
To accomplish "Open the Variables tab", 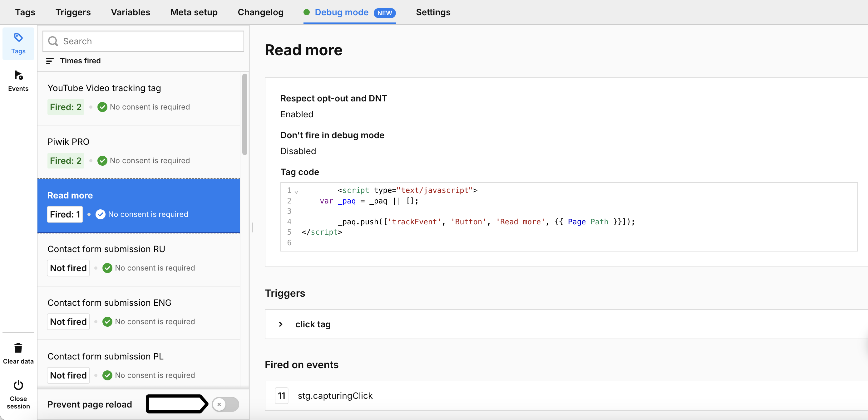I will (130, 12).
